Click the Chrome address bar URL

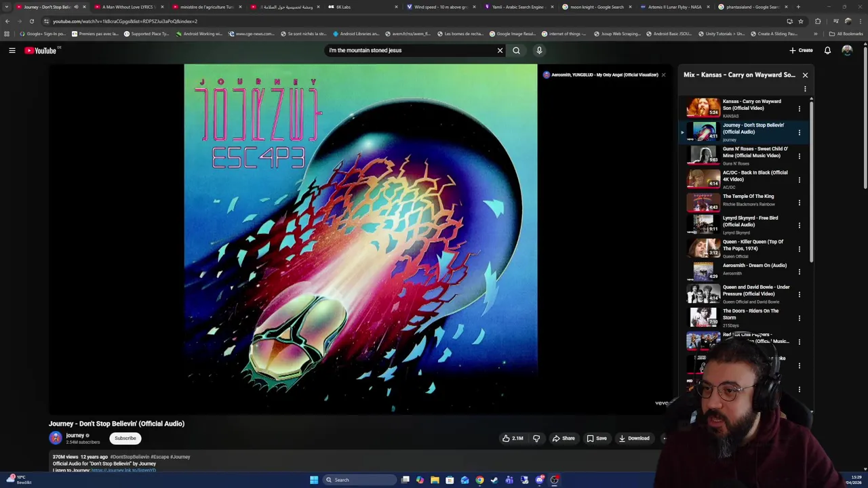125,21
